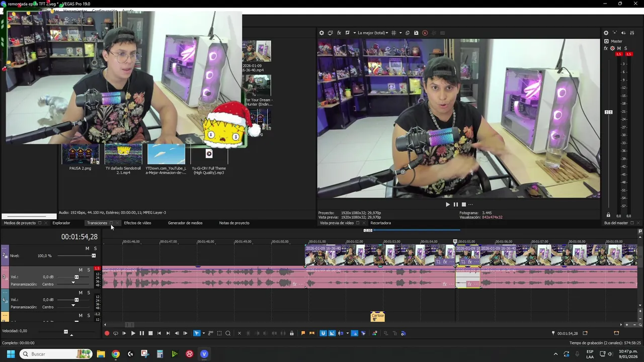644x362 pixels.
Task: Toggle automatic crossfades
Action: (x=332, y=333)
